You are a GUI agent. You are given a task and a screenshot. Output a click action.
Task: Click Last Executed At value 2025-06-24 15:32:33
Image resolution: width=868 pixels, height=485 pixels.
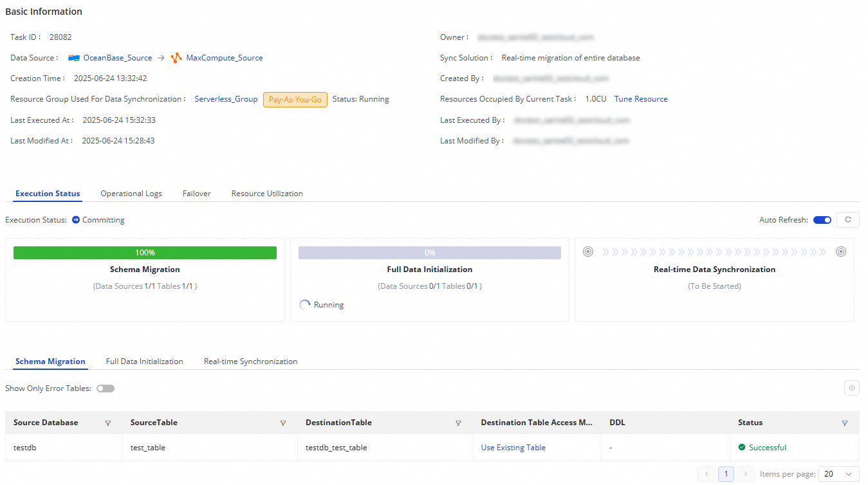tap(119, 120)
